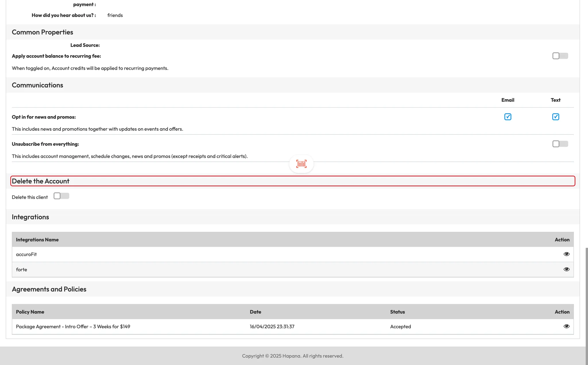View the forte integration eye icon
Screen dimensions: 588x365
[566, 269]
